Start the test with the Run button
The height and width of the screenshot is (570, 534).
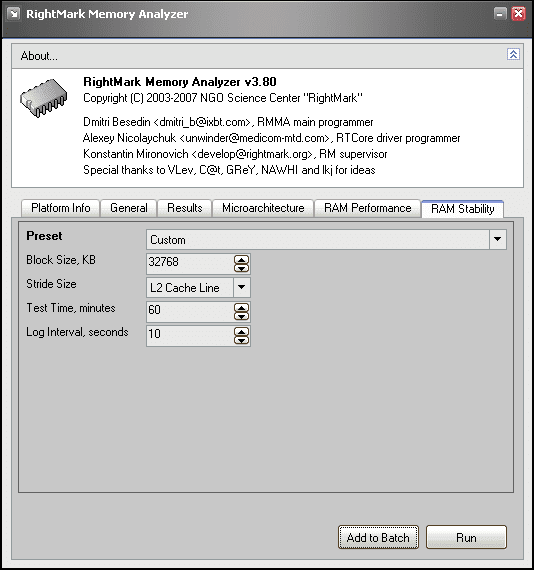tap(466, 537)
